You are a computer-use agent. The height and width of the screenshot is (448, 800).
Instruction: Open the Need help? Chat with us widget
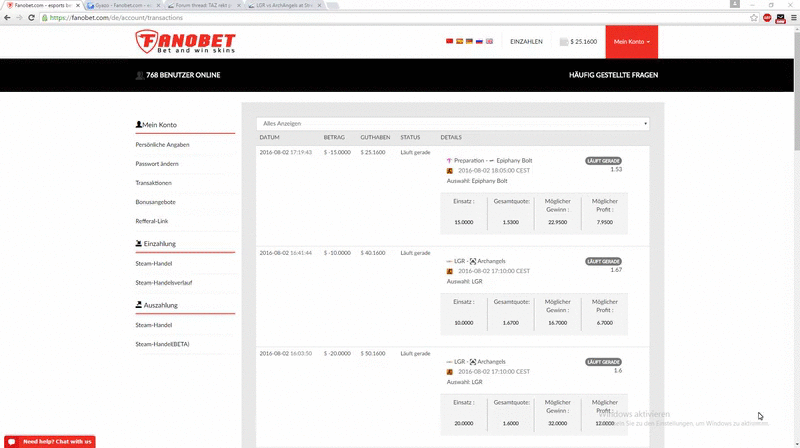click(49, 442)
